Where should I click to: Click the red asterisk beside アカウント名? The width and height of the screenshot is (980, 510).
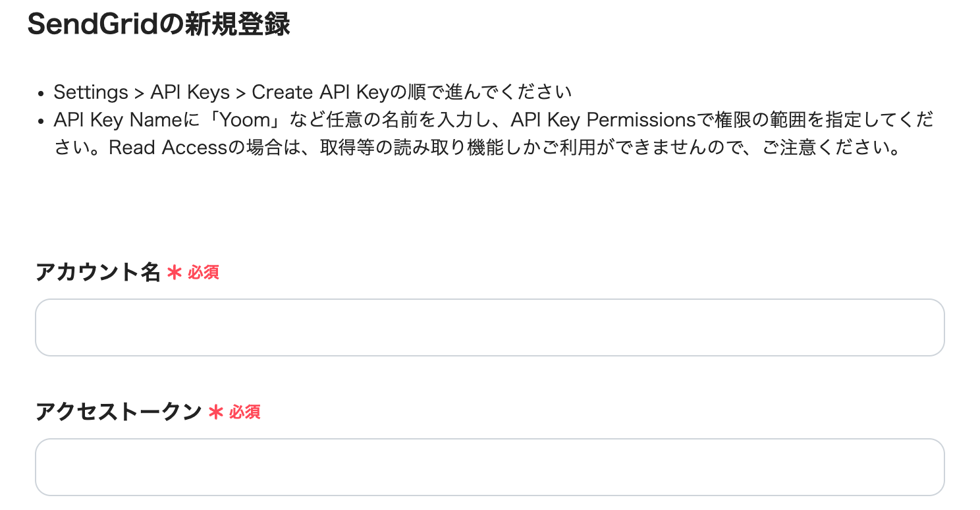(174, 273)
